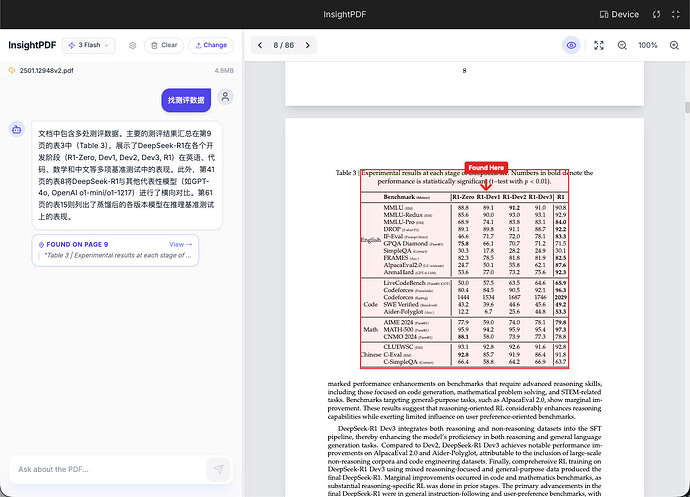The height and width of the screenshot is (497, 690).
Task: Go to previous page with left chevron
Action: [260, 45]
